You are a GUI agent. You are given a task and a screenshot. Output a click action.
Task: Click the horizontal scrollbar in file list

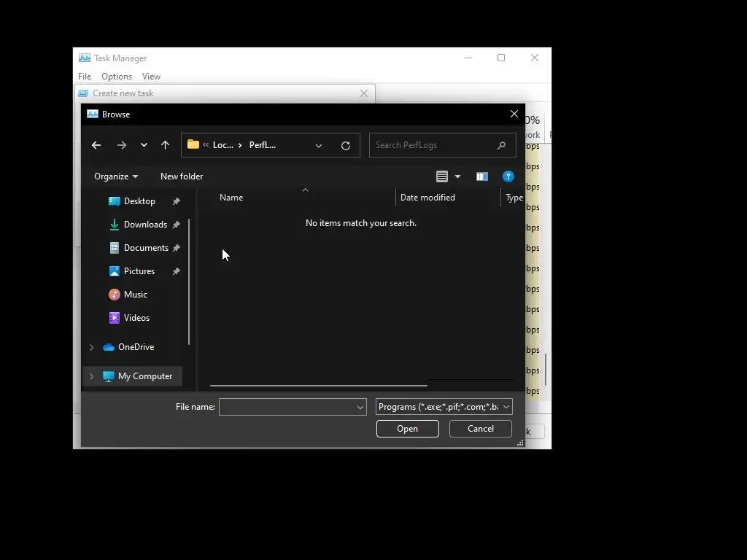(x=318, y=386)
